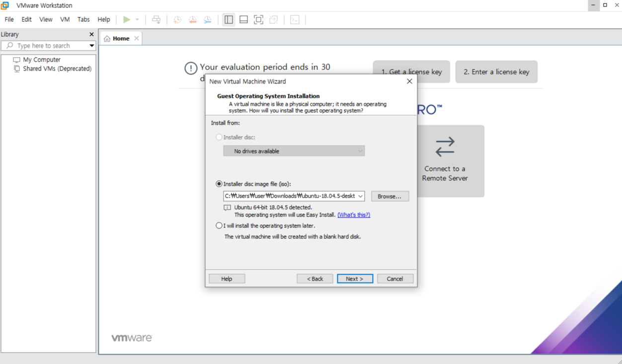This screenshot has height=364, width=622.
Task: Click the Next > button
Action: pyautogui.click(x=355, y=279)
